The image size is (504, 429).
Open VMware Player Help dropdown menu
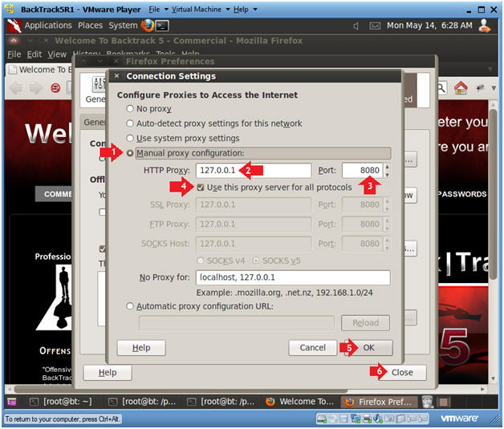pos(241,10)
